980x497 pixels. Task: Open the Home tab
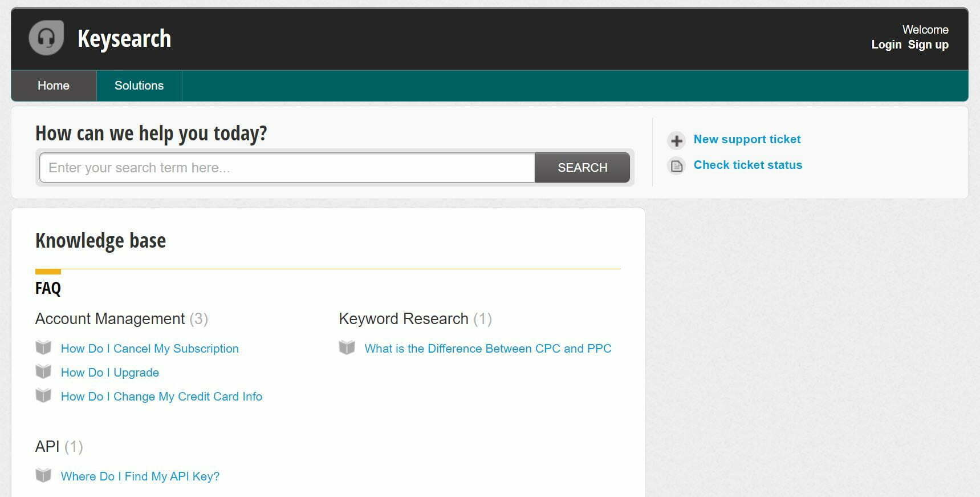pyautogui.click(x=54, y=86)
